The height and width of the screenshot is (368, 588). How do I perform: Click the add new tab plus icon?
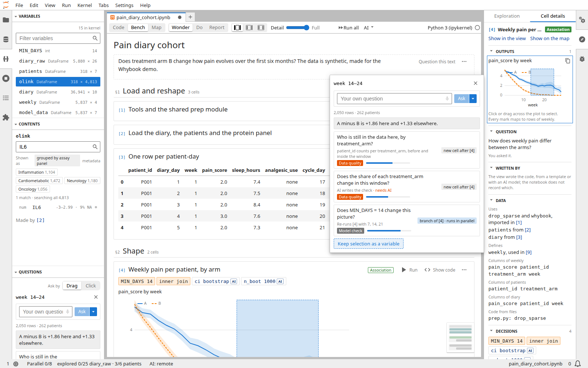tap(190, 17)
